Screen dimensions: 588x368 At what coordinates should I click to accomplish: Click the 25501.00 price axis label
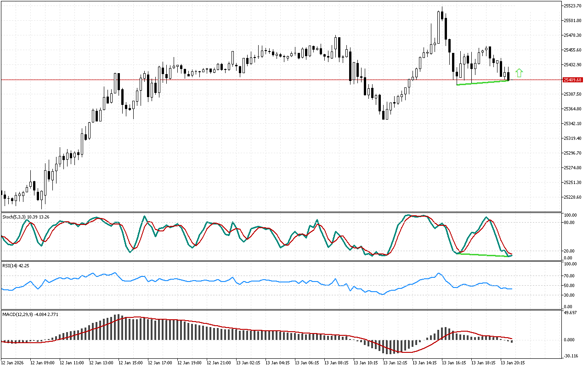[572, 21]
